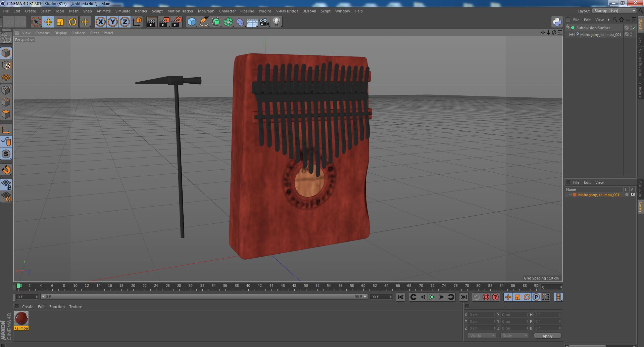Image resolution: width=644 pixels, height=347 pixels.
Task: Toggle Mahogany_Kalimba_001 layer solo dot
Action: [x=626, y=195]
